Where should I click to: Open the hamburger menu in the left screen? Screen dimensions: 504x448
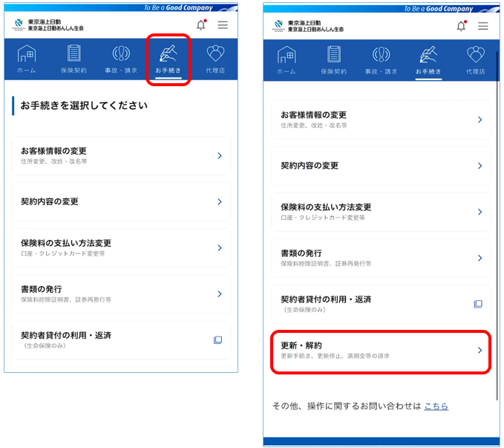click(x=223, y=25)
